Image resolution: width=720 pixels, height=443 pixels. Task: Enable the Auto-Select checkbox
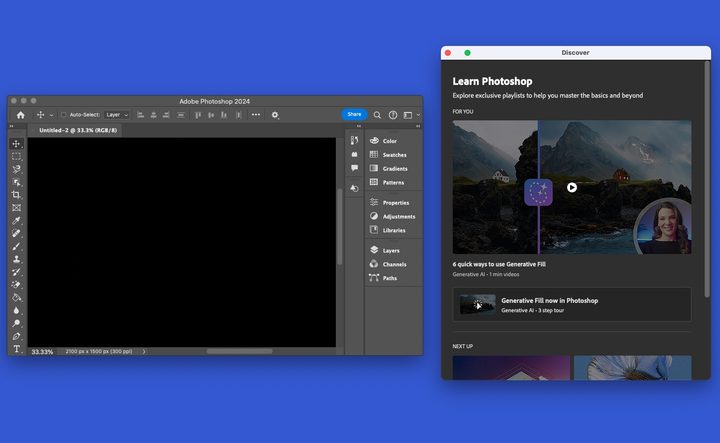point(63,115)
